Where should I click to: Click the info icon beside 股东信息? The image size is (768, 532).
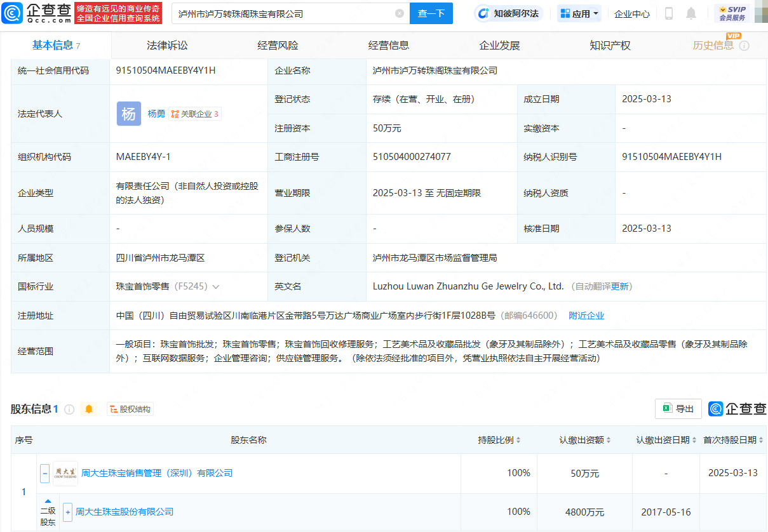[x=69, y=409]
